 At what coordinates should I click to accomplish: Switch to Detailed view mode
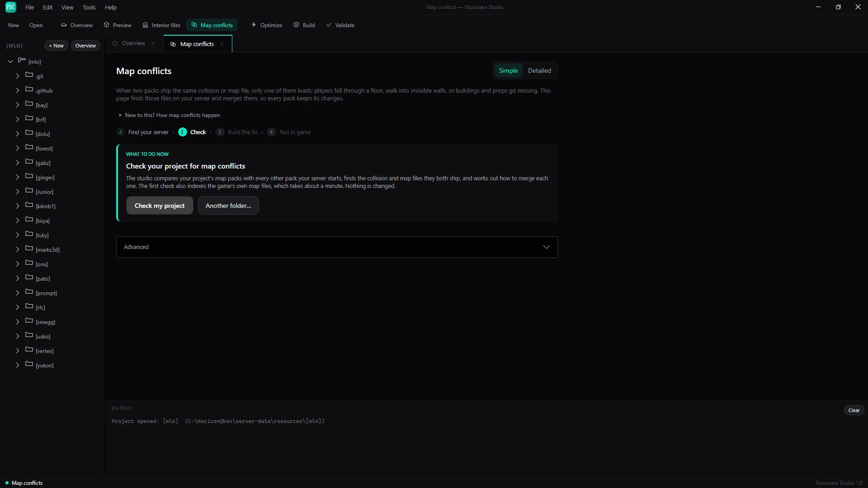pos(539,70)
